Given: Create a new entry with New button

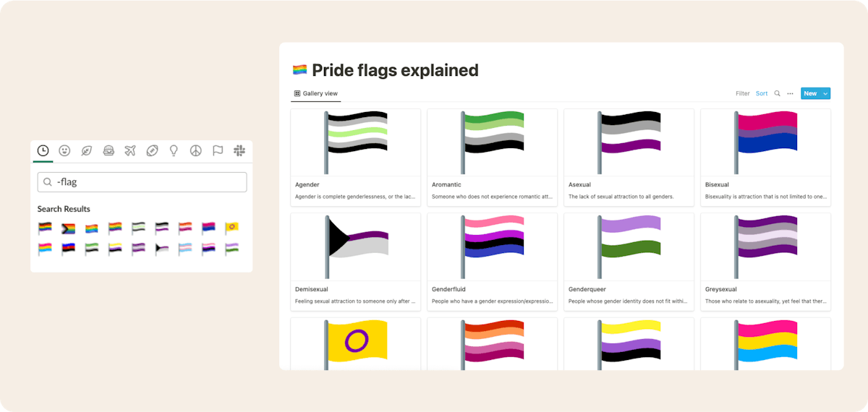Looking at the screenshot, I should (x=810, y=93).
